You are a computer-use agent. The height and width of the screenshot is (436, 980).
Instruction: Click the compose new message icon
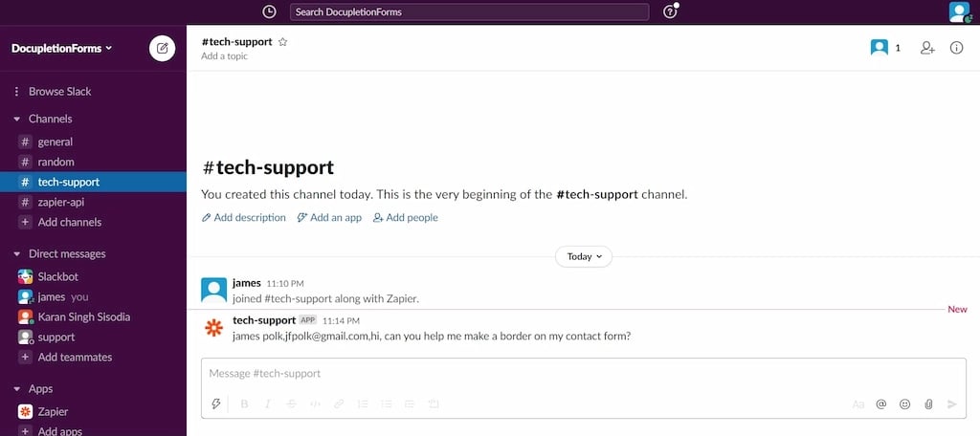click(x=163, y=49)
